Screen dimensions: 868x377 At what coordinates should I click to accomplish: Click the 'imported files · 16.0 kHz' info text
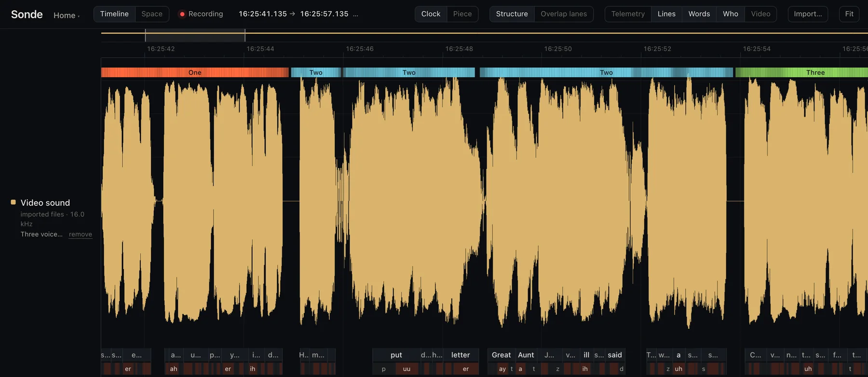[52, 219]
